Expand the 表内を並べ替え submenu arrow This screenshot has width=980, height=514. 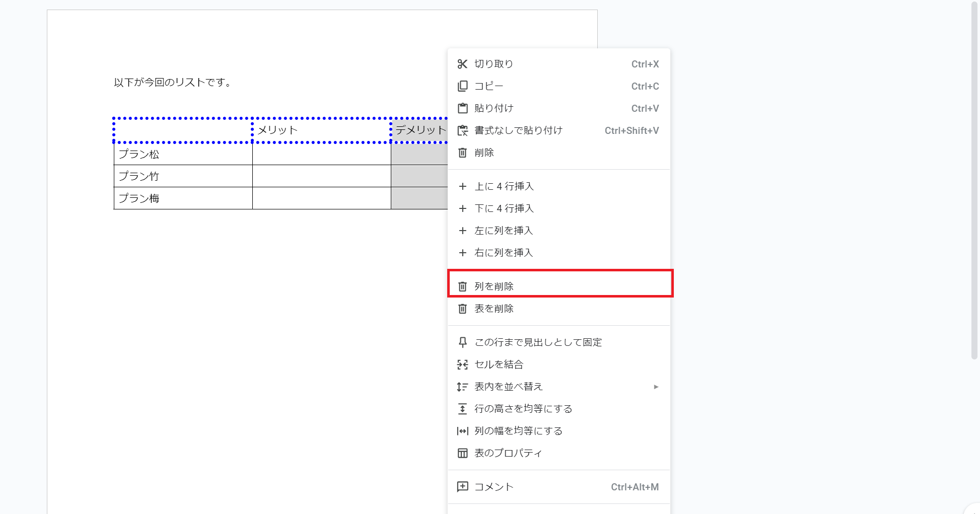tap(656, 387)
